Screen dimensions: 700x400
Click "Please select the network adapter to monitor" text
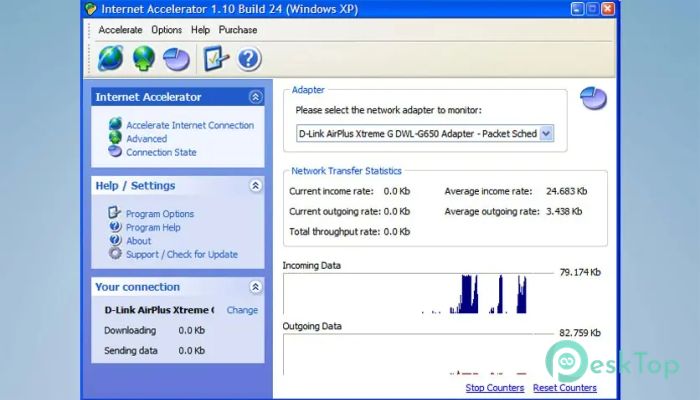(x=388, y=110)
